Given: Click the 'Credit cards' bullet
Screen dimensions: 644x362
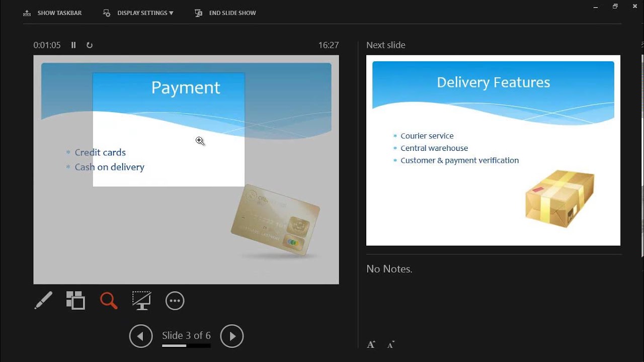Looking at the screenshot, I should (100, 152).
